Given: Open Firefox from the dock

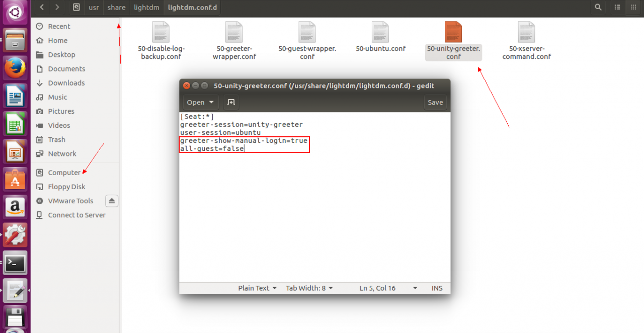Looking at the screenshot, I should coord(15,68).
